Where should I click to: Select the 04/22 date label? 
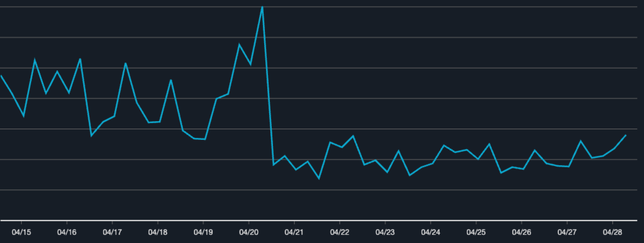(x=340, y=232)
